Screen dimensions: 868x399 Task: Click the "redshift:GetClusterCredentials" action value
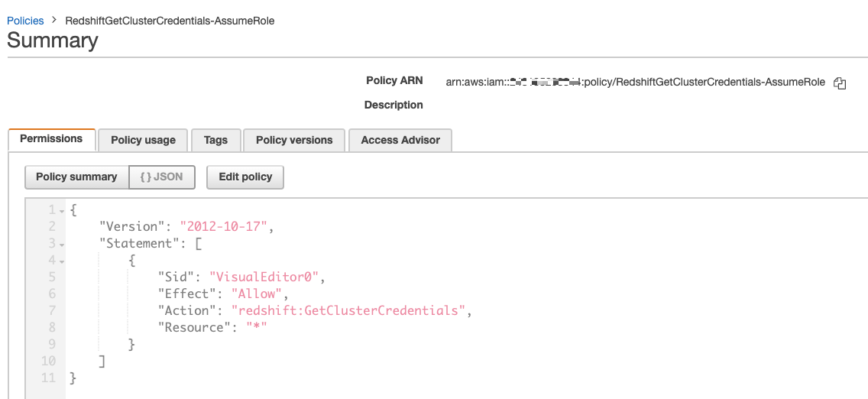click(348, 310)
